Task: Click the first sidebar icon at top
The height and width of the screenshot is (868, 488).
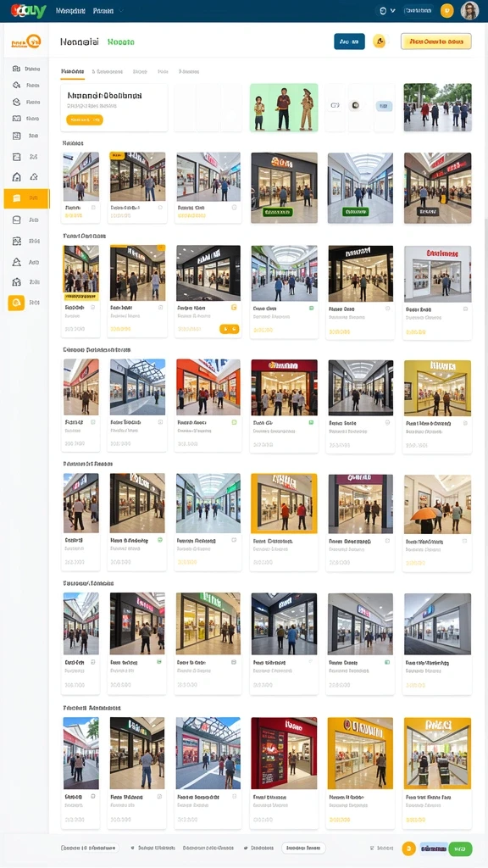Action: tap(17, 70)
